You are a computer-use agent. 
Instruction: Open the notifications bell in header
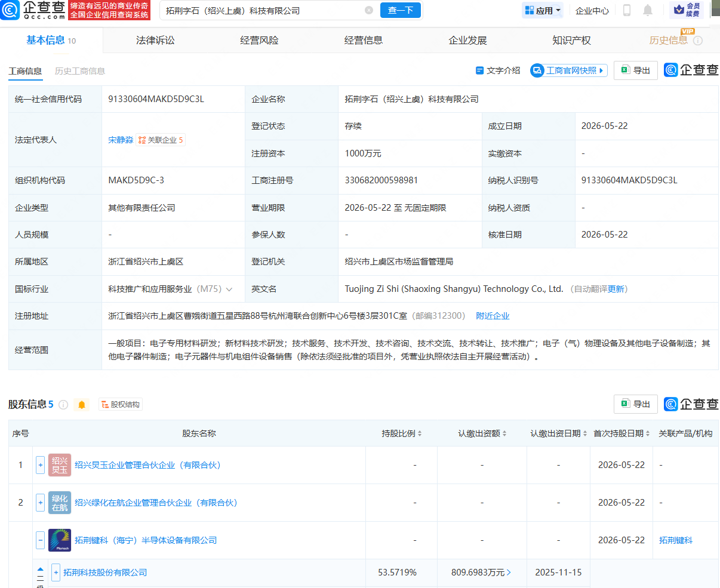(648, 10)
